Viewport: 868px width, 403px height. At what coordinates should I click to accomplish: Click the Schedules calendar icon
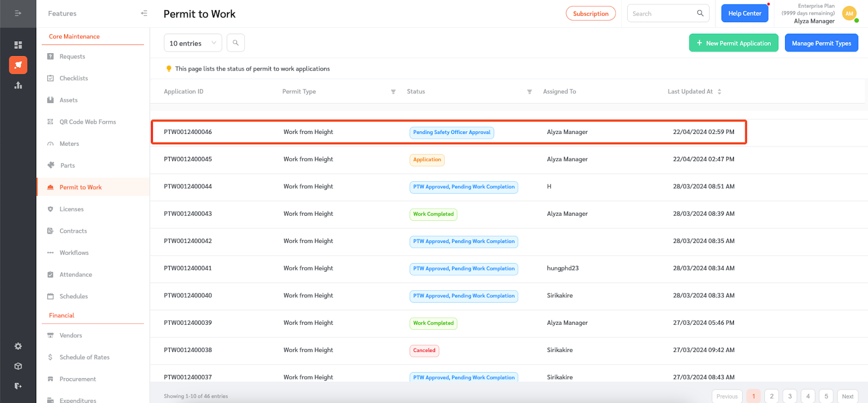tap(50, 296)
